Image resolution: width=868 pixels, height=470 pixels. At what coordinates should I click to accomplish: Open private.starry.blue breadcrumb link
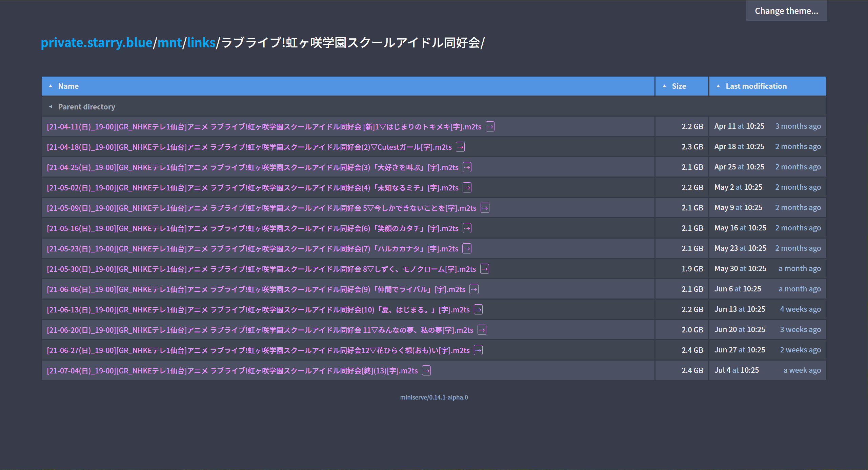click(97, 43)
